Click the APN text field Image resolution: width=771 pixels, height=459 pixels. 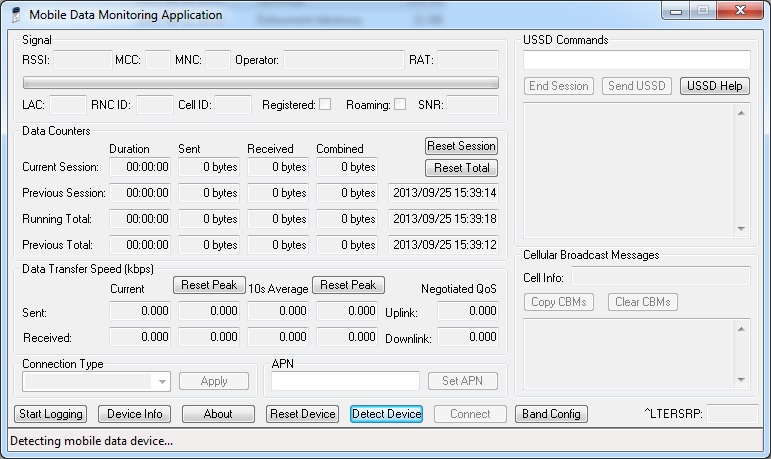345,381
